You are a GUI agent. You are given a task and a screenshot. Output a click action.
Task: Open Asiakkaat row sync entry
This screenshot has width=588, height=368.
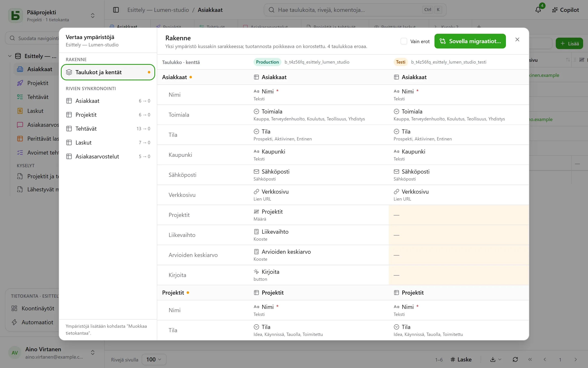[108, 101]
